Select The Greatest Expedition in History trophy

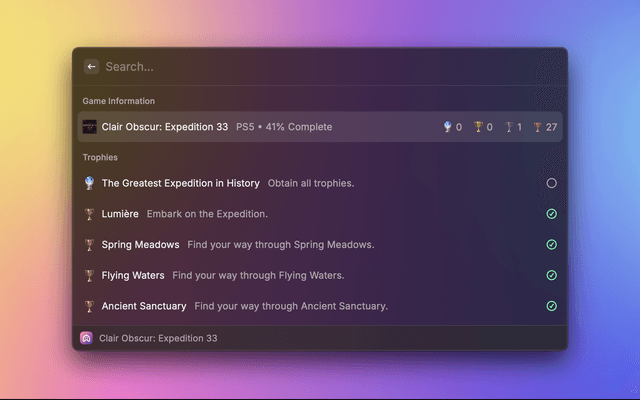coord(181,183)
